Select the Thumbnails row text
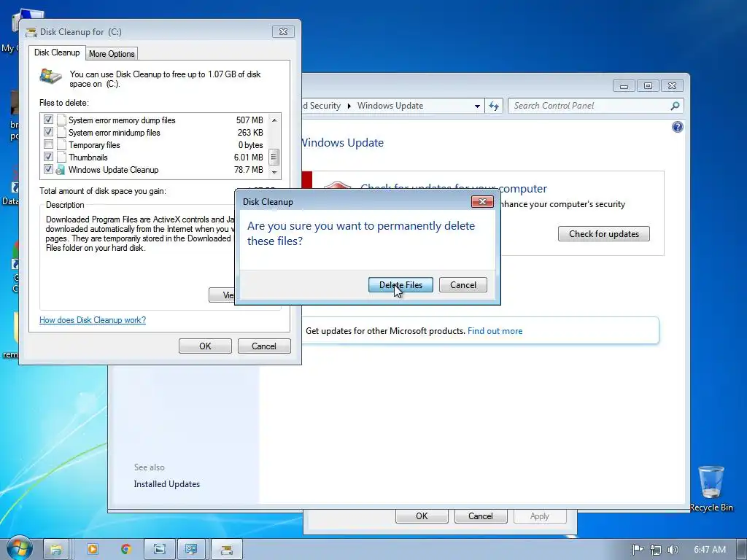This screenshot has width=747, height=560. (88, 157)
